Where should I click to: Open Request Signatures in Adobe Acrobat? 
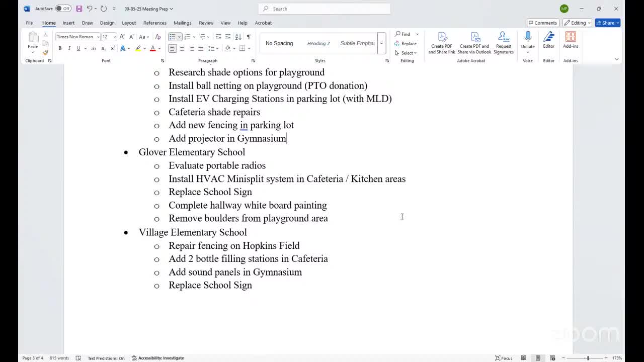tap(504, 43)
